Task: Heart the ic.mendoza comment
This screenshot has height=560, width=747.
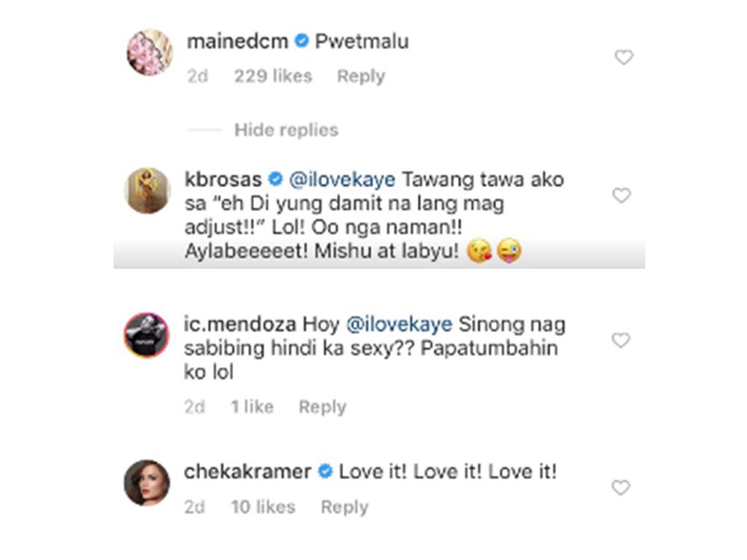Action: 622,340
